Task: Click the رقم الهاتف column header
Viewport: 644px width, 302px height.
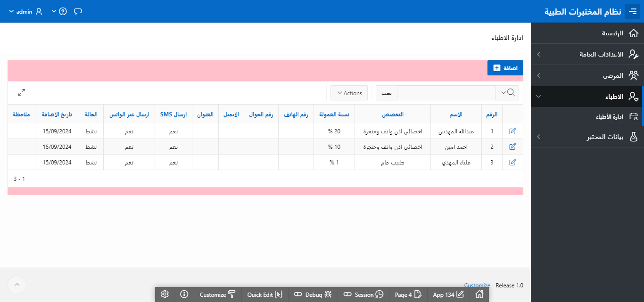Action: coord(296,114)
